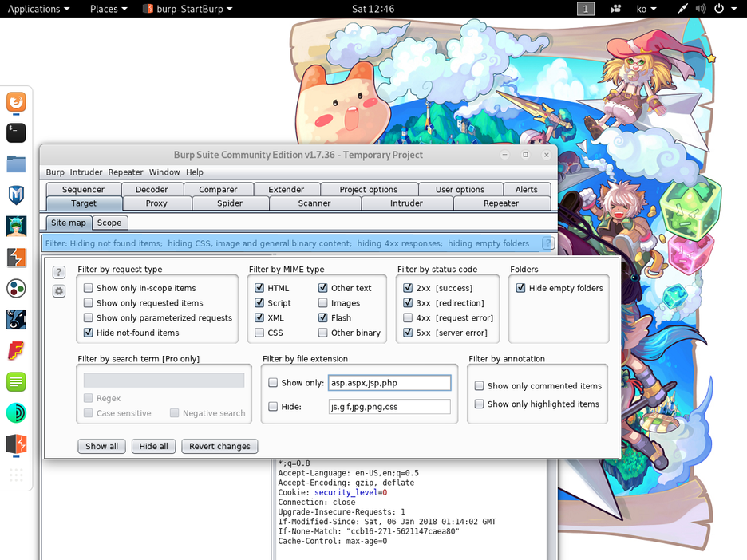The height and width of the screenshot is (560, 747).
Task: Click the running Burp Suite dock icon
Action: pos(16,444)
